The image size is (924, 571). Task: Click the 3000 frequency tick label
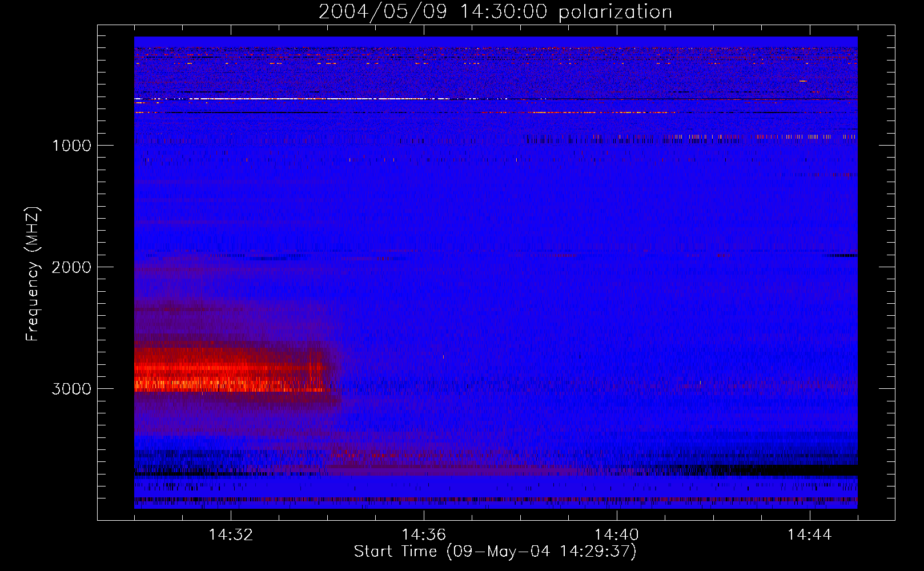coord(71,389)
